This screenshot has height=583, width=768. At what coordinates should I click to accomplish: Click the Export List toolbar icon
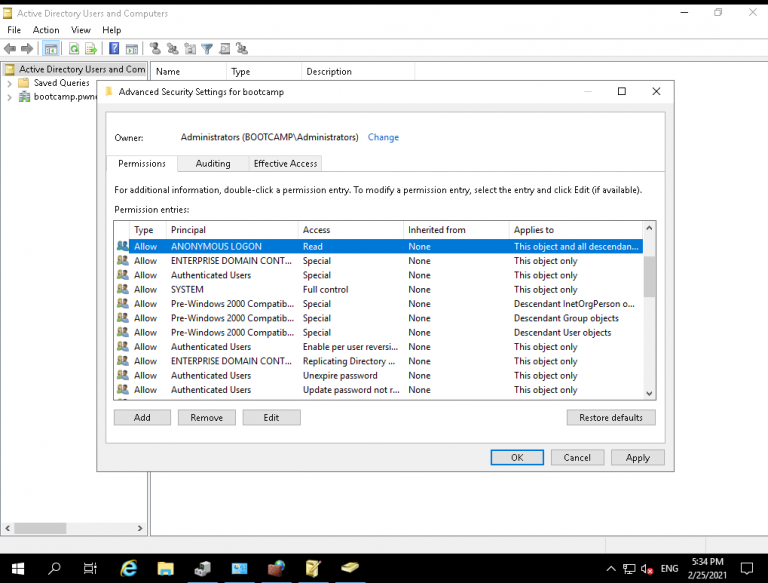click(91, 48)
